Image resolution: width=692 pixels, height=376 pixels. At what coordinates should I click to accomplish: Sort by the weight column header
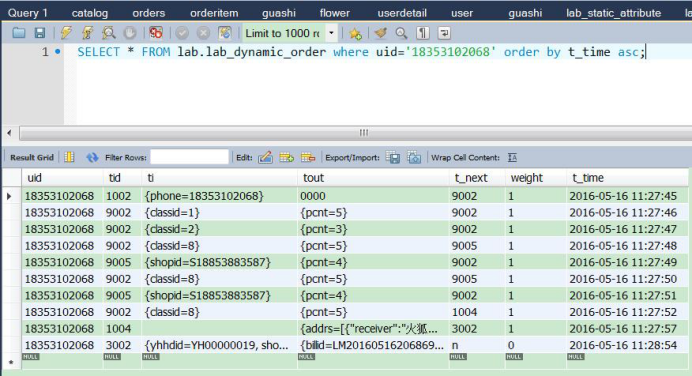click(x=536, y=178)
